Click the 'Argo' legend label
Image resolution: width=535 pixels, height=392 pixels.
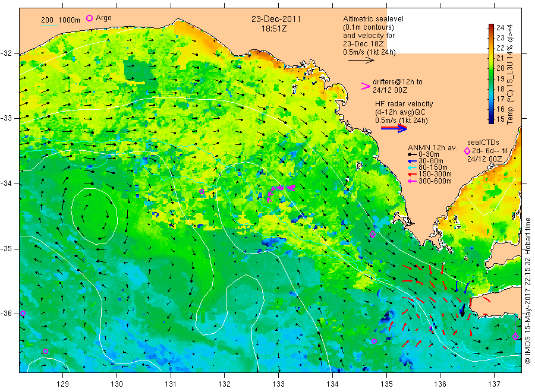[x=103, y=18]
